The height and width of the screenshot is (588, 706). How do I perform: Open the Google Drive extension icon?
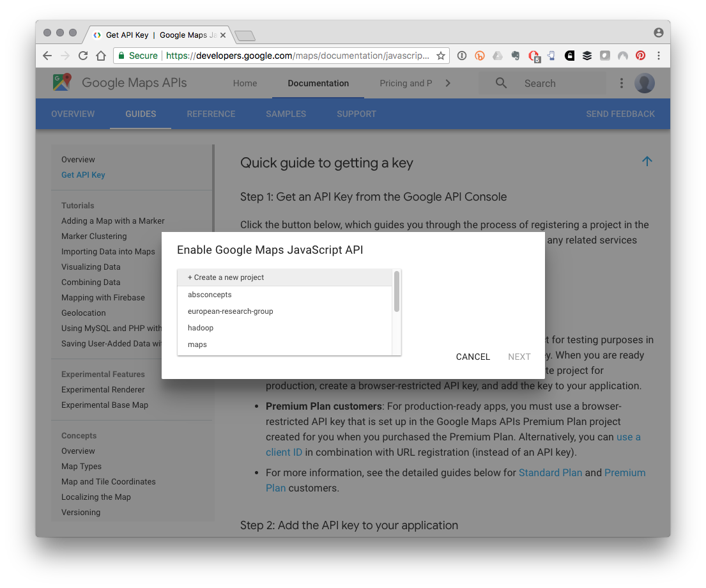pos(498,56)
